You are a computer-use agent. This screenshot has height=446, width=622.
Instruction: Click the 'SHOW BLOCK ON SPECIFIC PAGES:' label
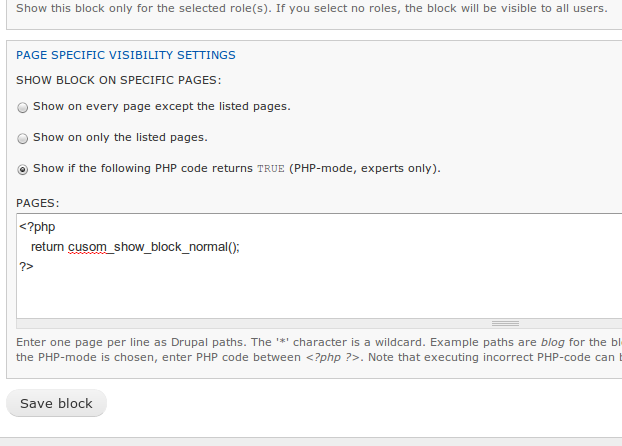pos(119,80)
